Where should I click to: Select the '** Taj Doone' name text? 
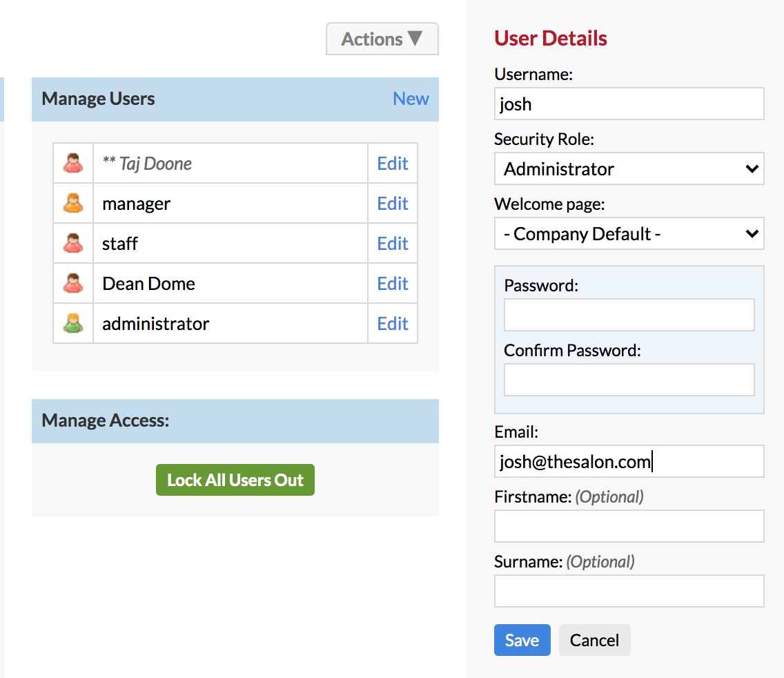tap(147, 164)
